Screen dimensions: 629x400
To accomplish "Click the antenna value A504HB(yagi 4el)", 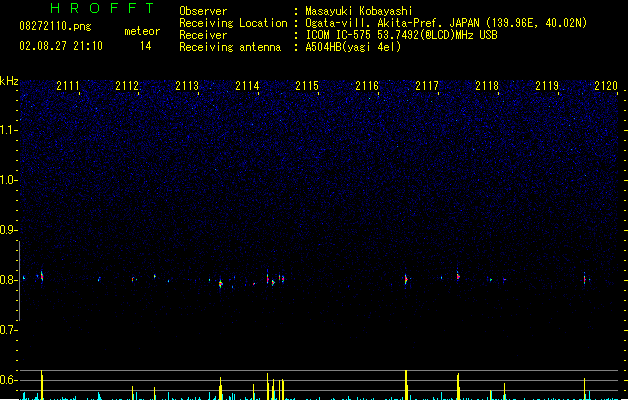I will click(353, 47).
